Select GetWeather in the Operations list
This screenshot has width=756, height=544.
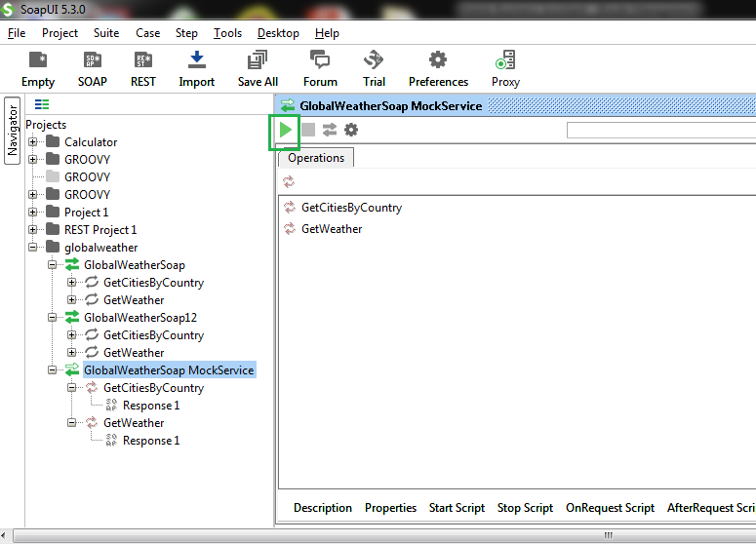(332, 229)
